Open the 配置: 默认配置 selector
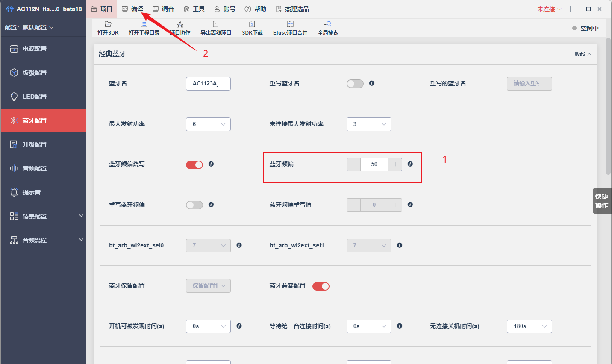 (29, 27)
